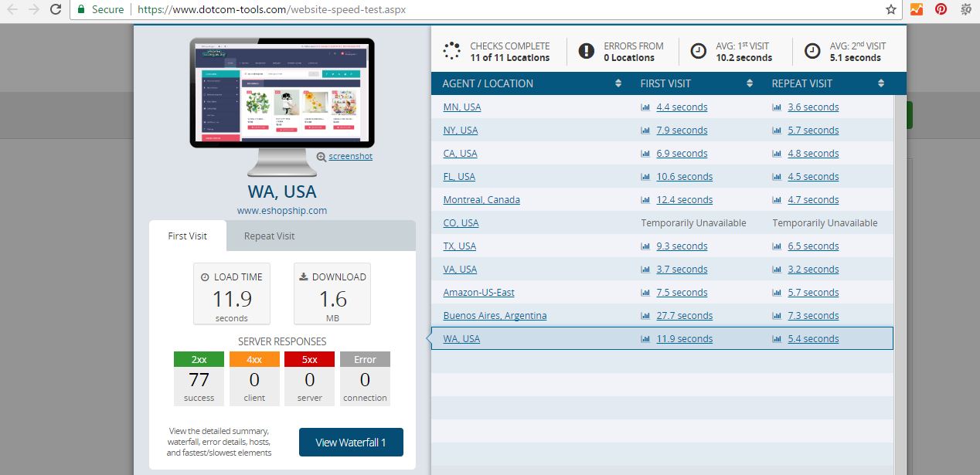Click the chart icon beside 4.4 seconds
This screenshot has width=980, height=475.
(645, 107)
